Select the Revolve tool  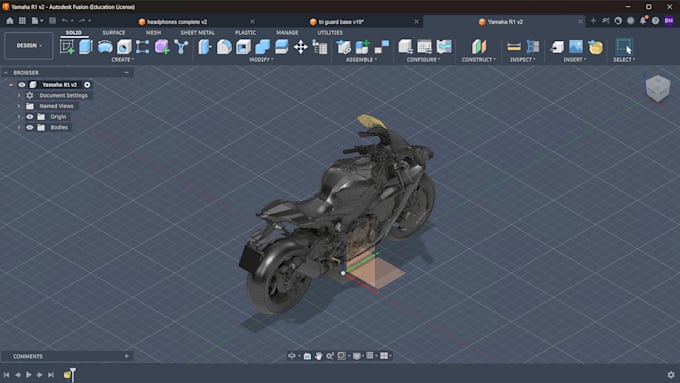105,47
